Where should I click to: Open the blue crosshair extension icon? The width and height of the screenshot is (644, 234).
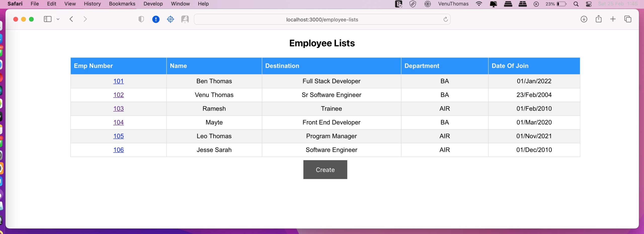pyautogui.click(x=170, y=19)
